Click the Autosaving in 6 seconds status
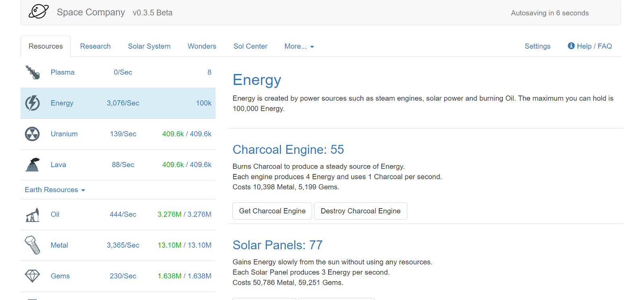 pyautogui.click(x=550, y=13)
